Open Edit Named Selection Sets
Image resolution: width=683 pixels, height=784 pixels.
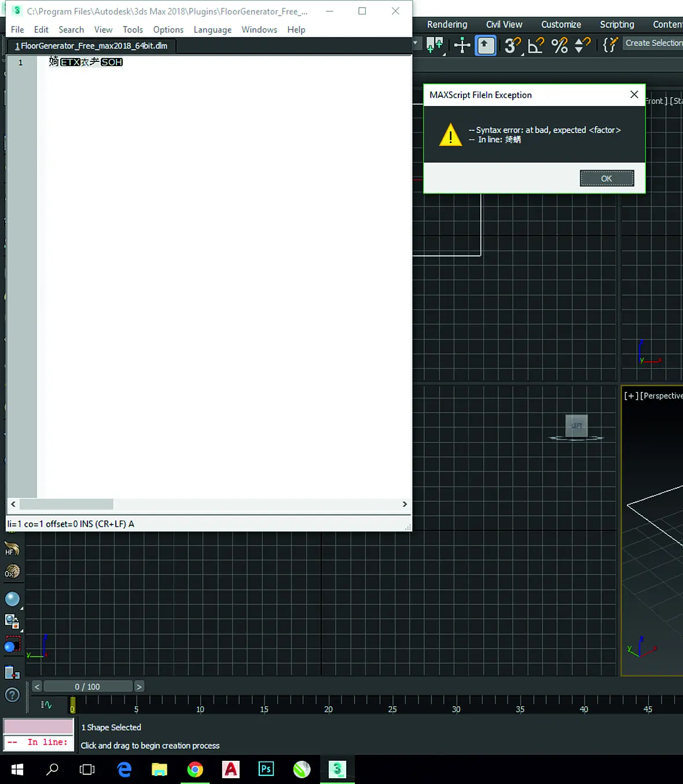tap(610, 45)
